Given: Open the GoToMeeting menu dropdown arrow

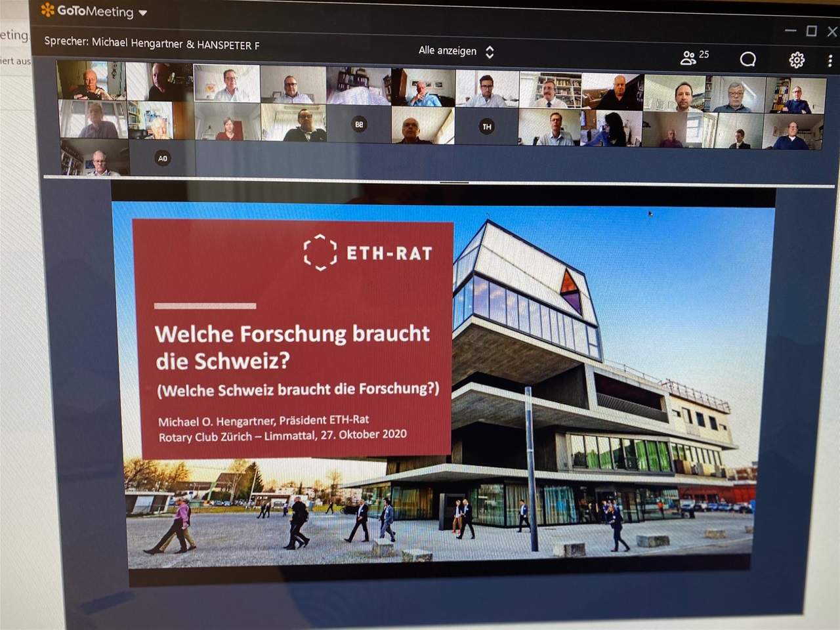Looking at the screenshot, I should pos(143,12).
